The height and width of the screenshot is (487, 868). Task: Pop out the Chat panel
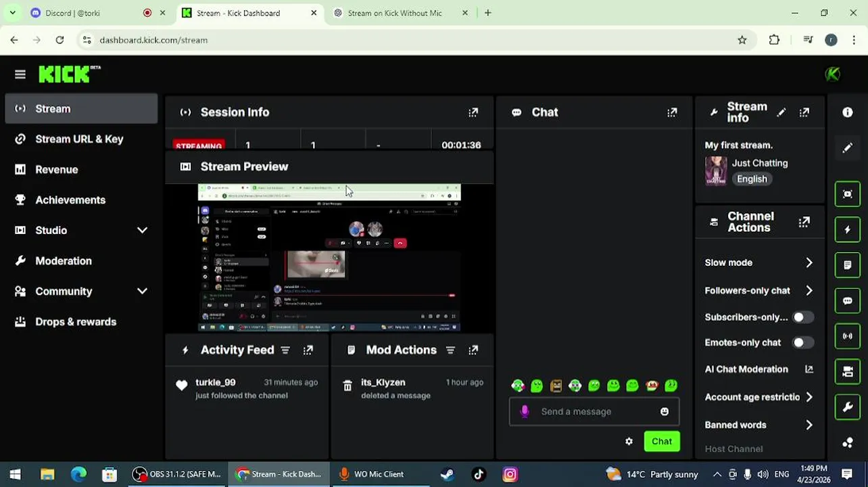pos(672,112)
